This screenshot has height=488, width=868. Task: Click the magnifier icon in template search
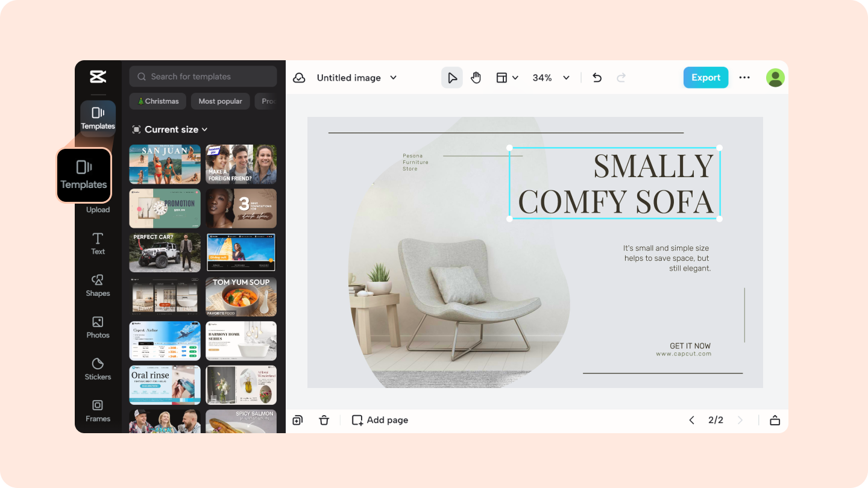142,77
